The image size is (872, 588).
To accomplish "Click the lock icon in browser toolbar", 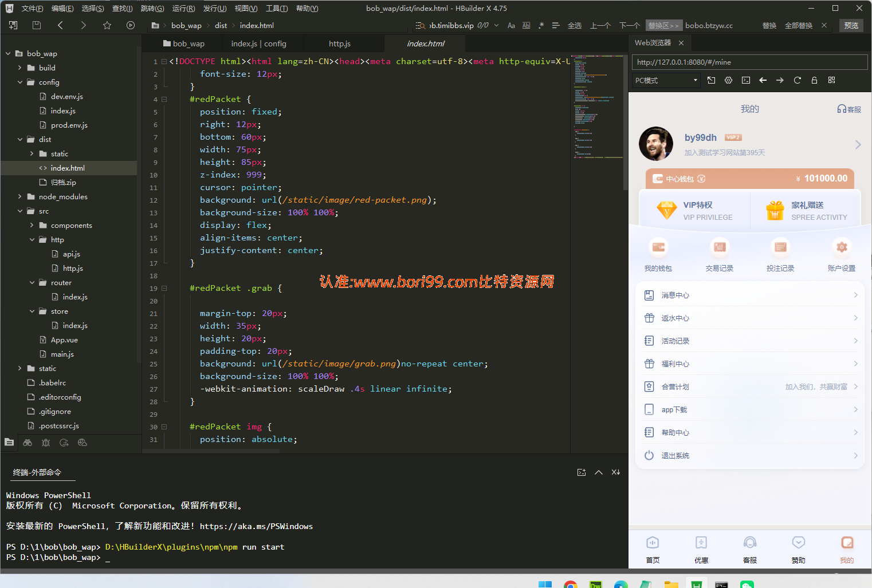I will [814, 80].
